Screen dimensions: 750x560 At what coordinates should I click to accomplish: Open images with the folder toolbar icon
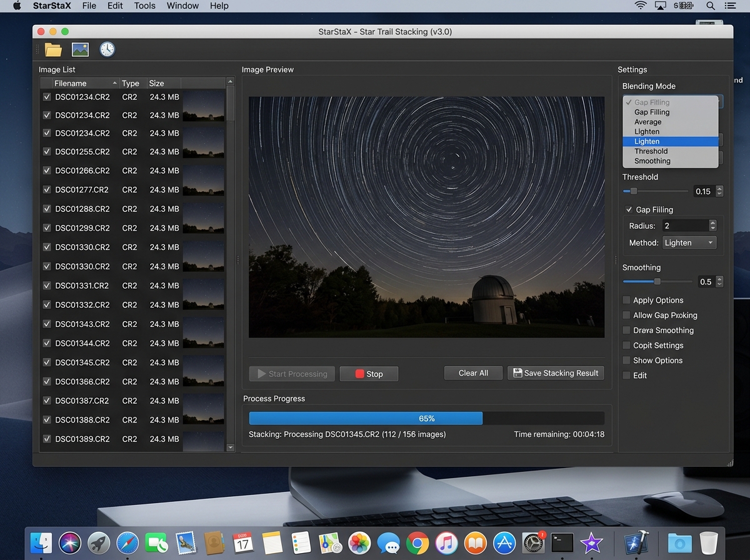click(x=53, y=50)
